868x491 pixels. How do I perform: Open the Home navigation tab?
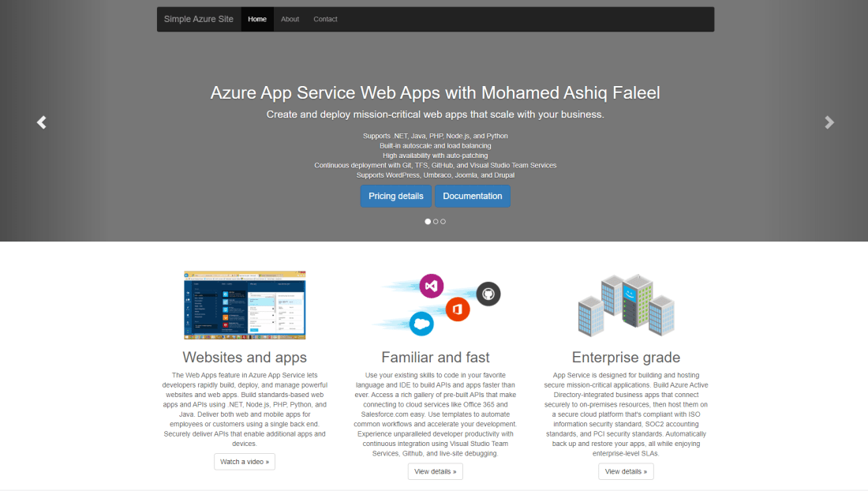tap(257, 19)
